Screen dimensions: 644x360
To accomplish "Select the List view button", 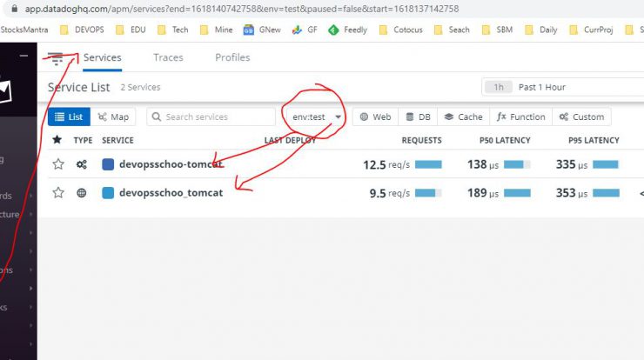I will click(69, 117).
